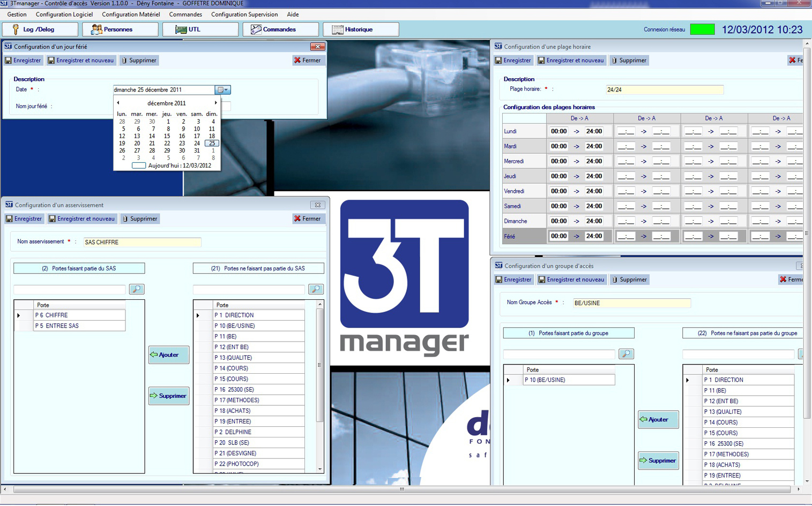Click Enregistrer in groupe d'accès window
The image size is (812, 506).
pyautogui.click(x=514, y=280)
